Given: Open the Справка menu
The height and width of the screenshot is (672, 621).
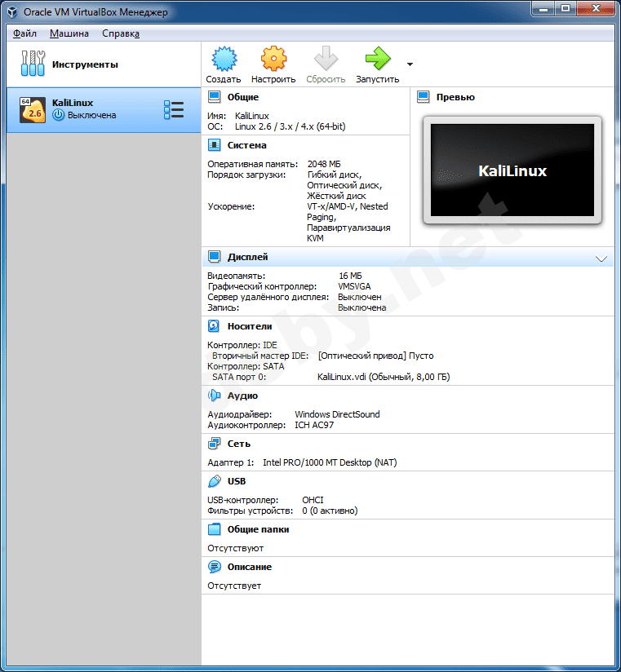Looking at the screenshot, I should point(121,33).
